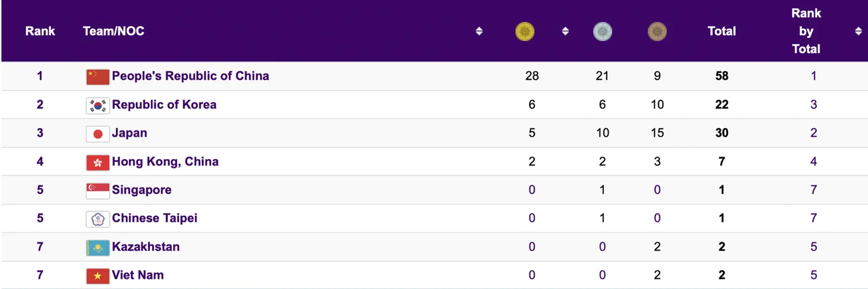Click the Republic of Korea flag
The image size is (868, 289).
[98, 106]
